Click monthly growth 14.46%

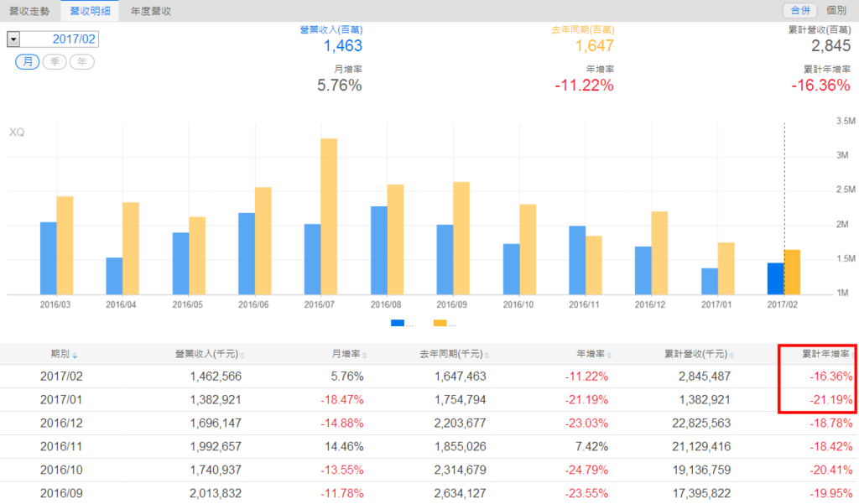(344, 446)
